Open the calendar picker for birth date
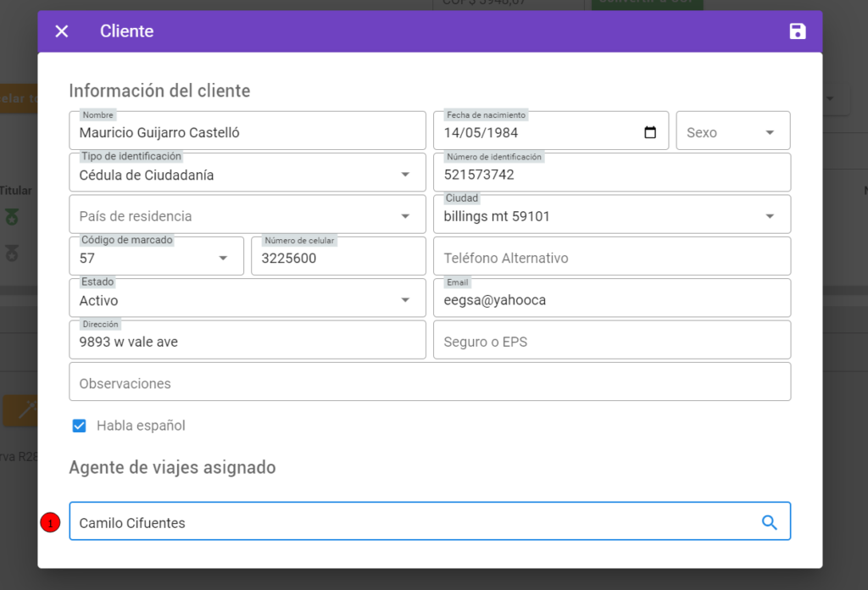Screen dimensions: 868x590 [x=650, y=132]
